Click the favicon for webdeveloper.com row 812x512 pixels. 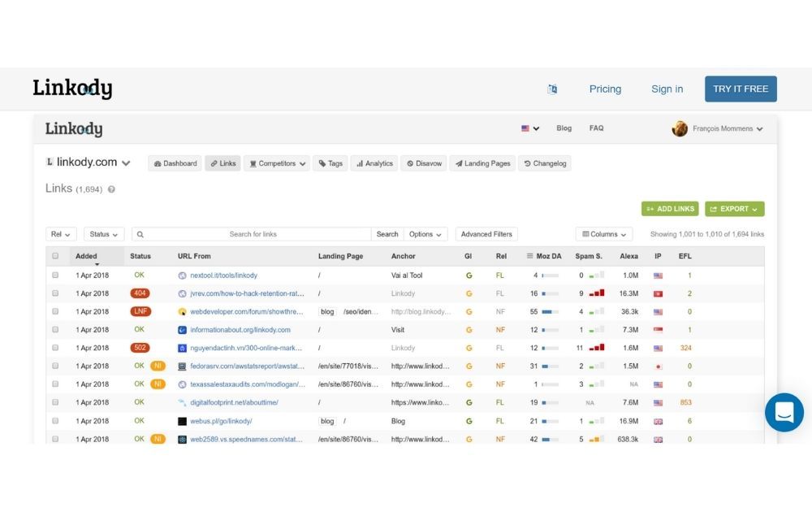[x=182, y=312]
